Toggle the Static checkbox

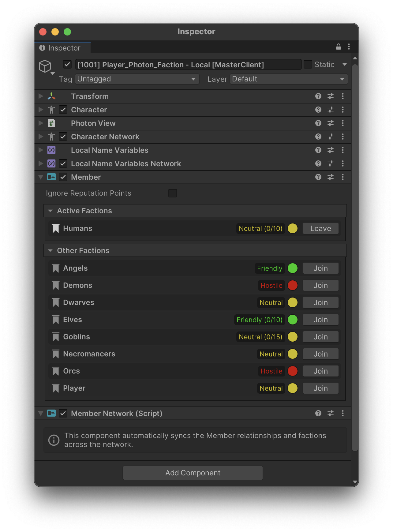tap(308, 65)
